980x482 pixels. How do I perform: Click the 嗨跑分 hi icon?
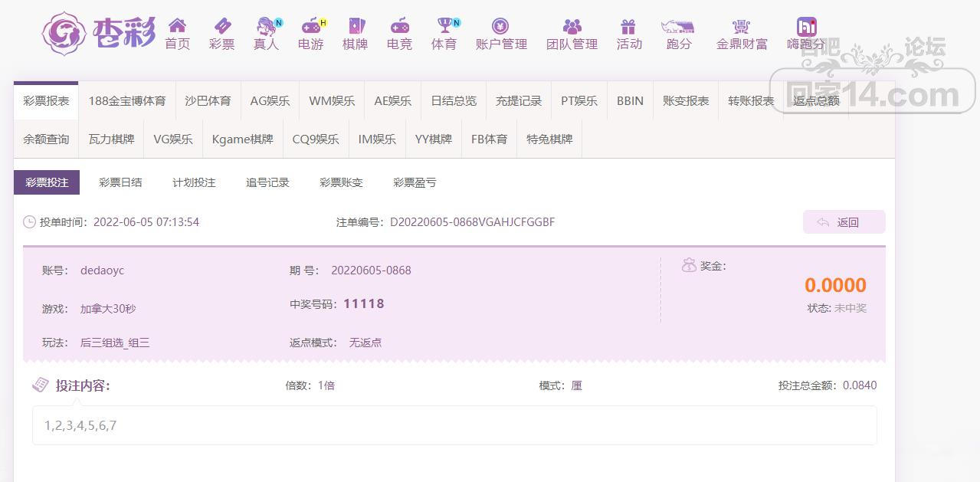tap(806, 26)
